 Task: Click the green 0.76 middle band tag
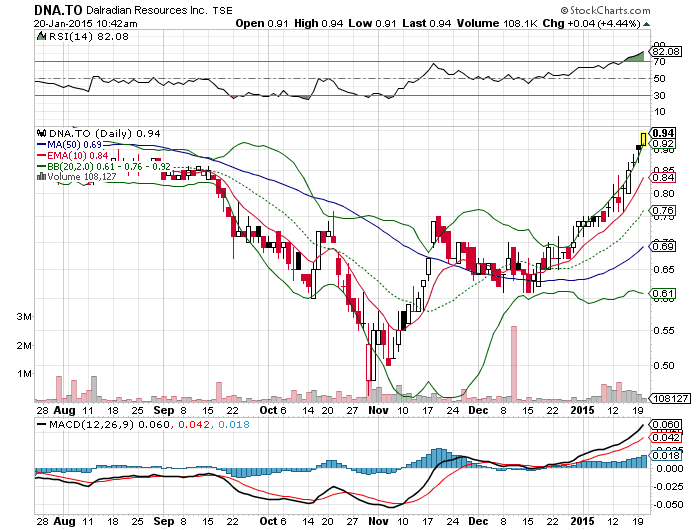[x=663, y=210]
